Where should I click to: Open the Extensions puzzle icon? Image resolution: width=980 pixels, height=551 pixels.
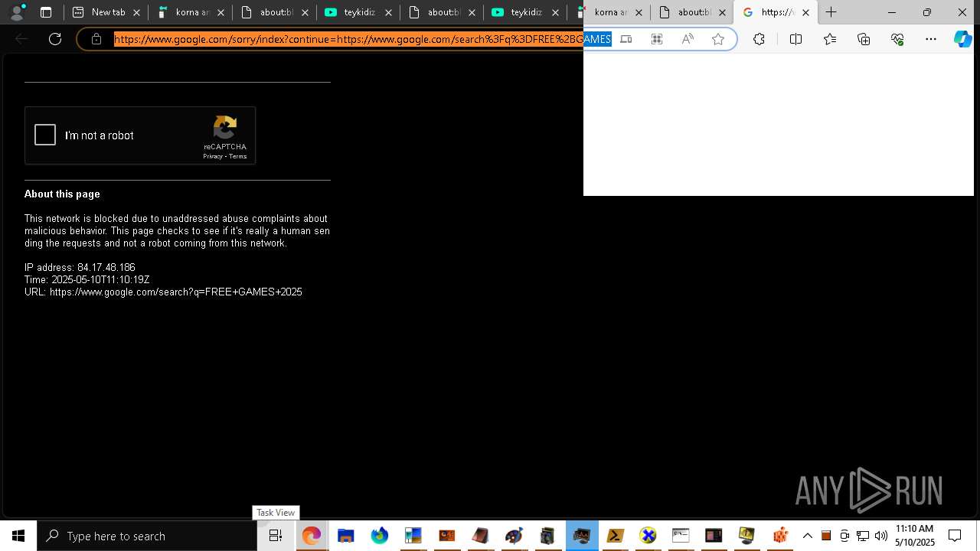(x=759, y=39)
